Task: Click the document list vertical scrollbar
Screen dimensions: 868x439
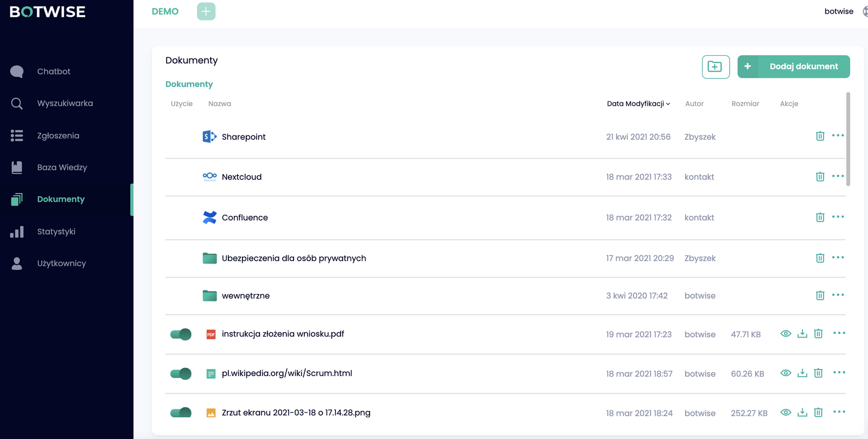Action: [848, 139]
